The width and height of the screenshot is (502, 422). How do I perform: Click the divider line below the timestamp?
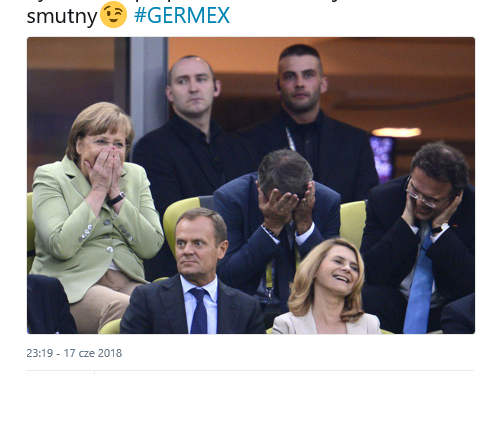point(250,370)
